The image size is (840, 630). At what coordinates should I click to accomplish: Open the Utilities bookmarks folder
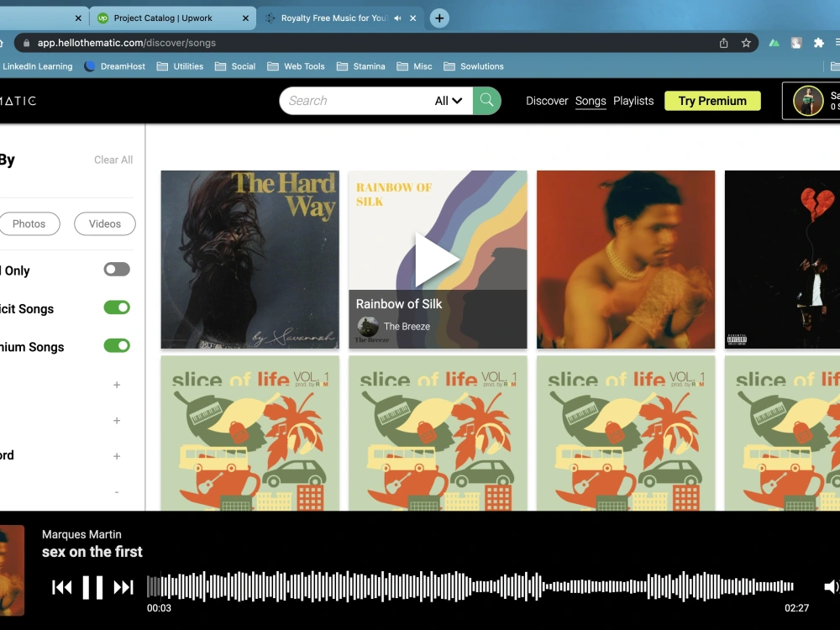tap(180, 66)
